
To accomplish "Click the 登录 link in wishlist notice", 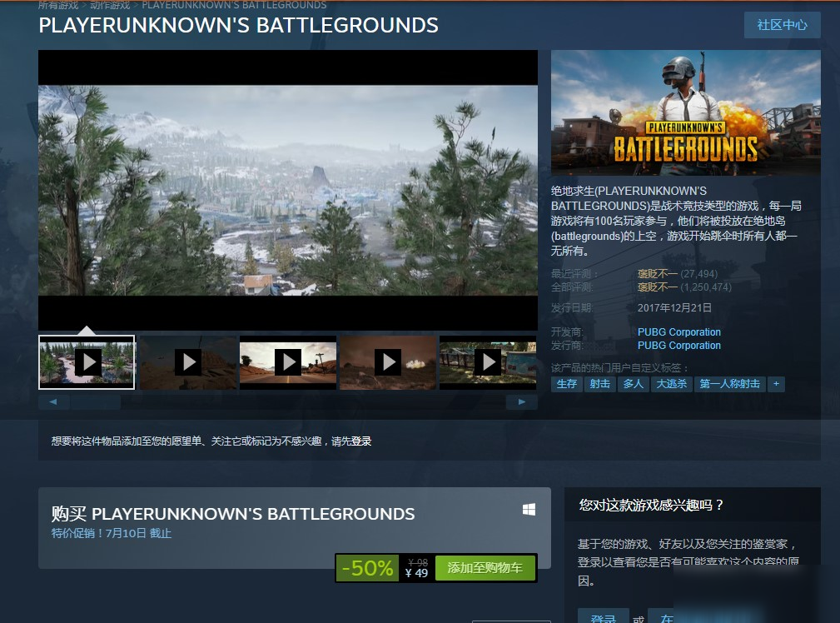I will click(361, 441).
